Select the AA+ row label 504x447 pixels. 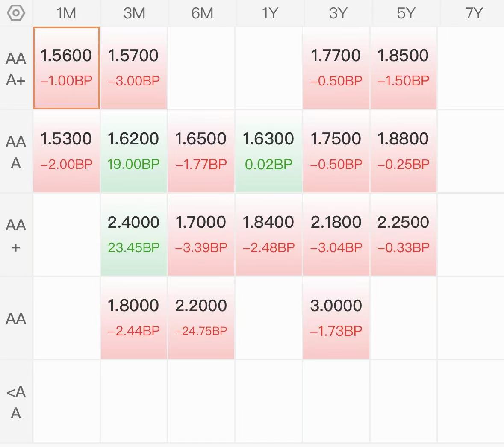coord(16,235)
